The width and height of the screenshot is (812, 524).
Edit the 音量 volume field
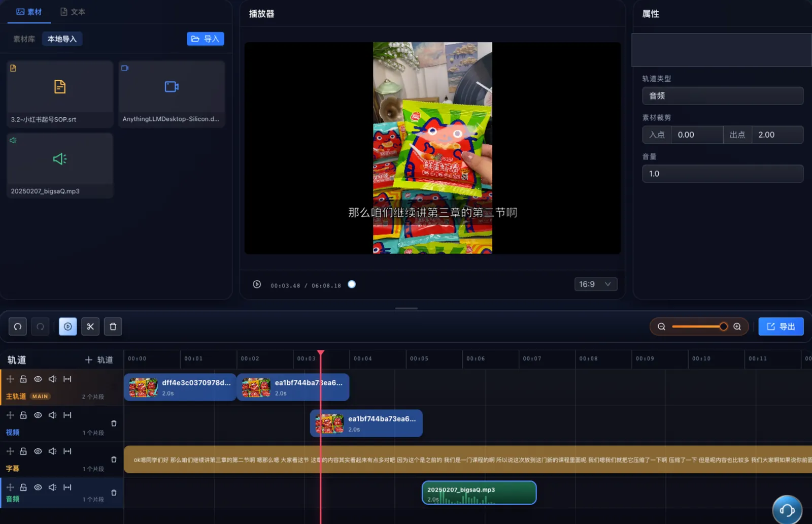click(723, 174)
